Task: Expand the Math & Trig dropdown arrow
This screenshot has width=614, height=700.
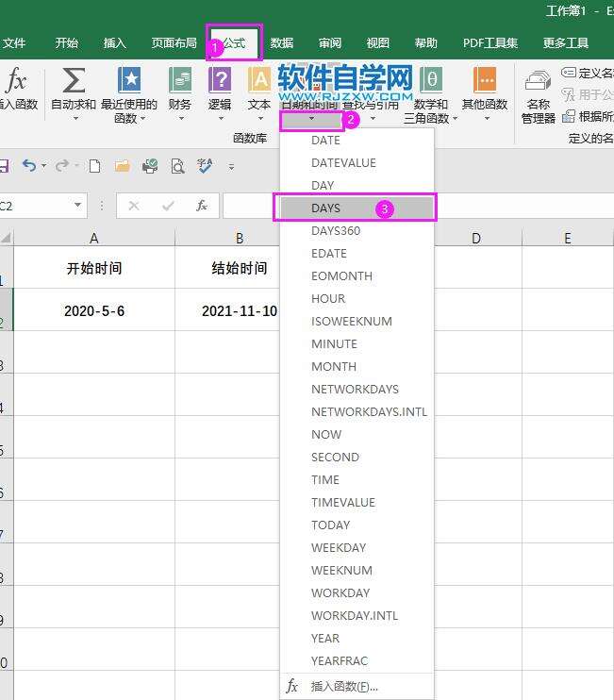Action: pos(456,119)
